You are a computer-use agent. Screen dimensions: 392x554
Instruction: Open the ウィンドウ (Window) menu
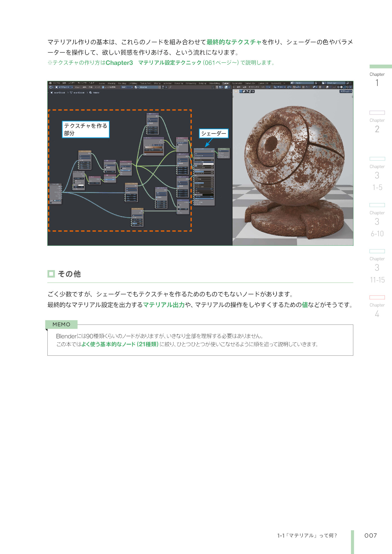82,83
